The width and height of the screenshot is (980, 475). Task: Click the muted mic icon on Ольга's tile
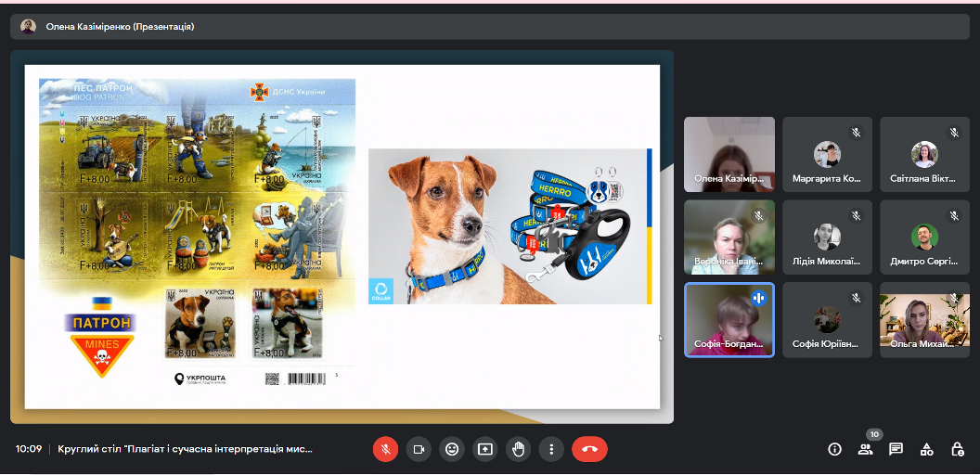(954, 298)
